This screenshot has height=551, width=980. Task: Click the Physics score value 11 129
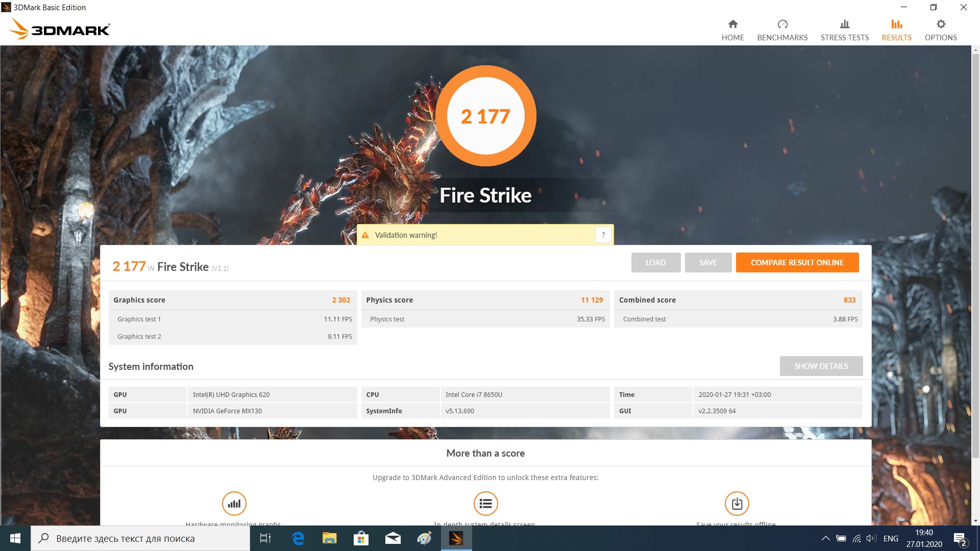pos(592,300)
